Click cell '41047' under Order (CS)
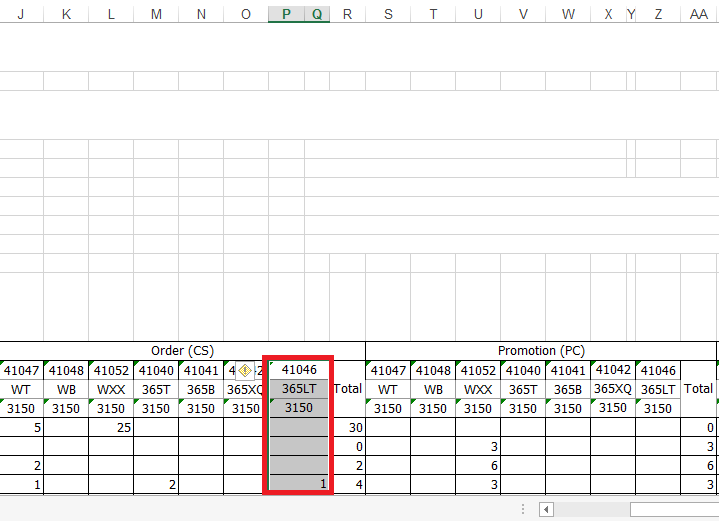Image resolution: width=719 pixels, height=521 pixels. tap(21, 370)
